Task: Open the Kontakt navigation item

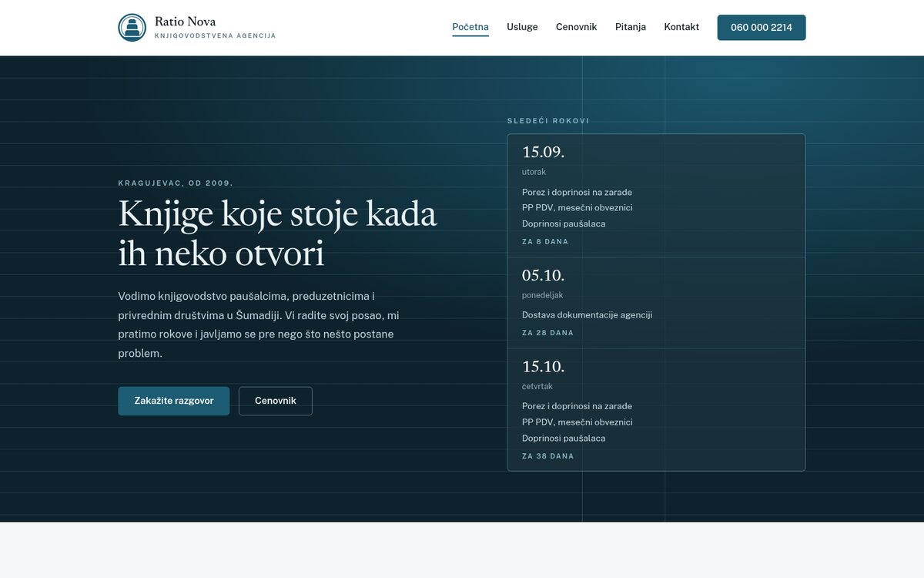Action: pos(681,27)
